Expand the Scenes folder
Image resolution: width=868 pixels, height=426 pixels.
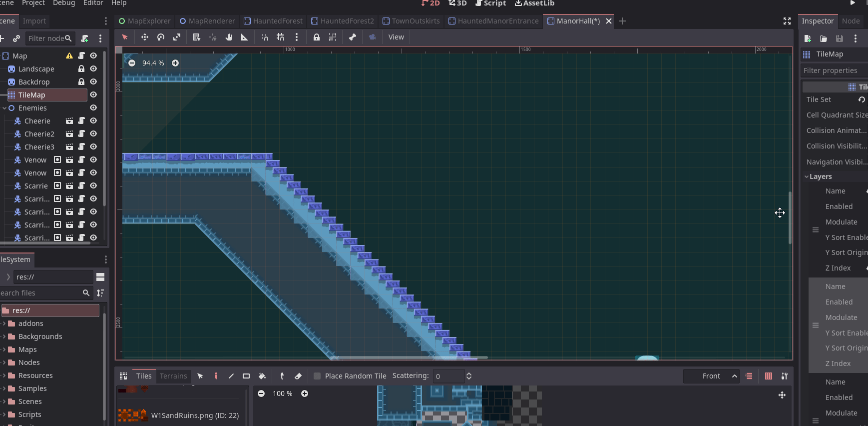pos(4,401)
